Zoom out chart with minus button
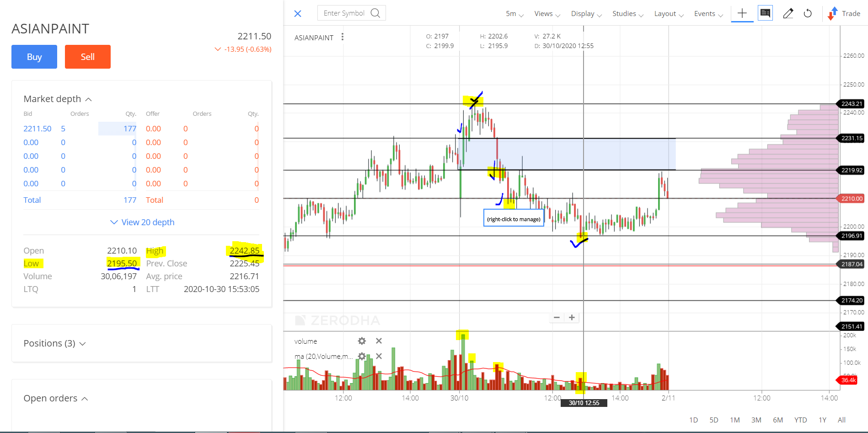 (557, 318)
